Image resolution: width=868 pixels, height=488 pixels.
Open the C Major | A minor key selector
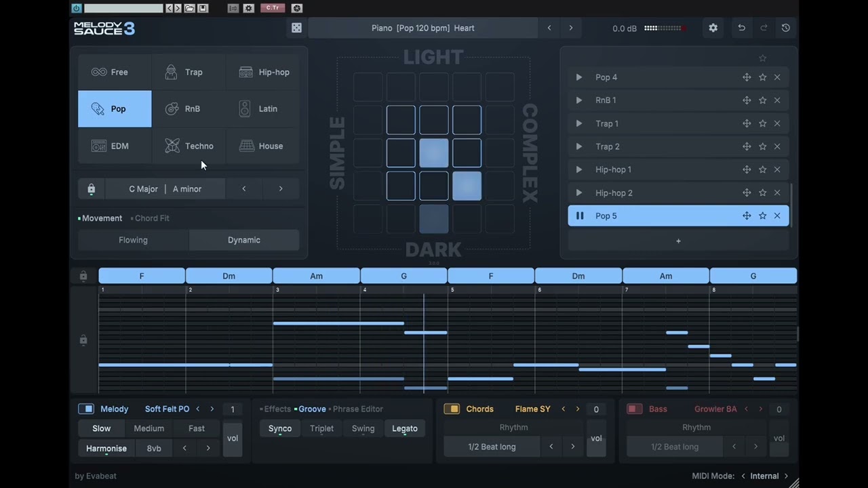click(165, 189)
